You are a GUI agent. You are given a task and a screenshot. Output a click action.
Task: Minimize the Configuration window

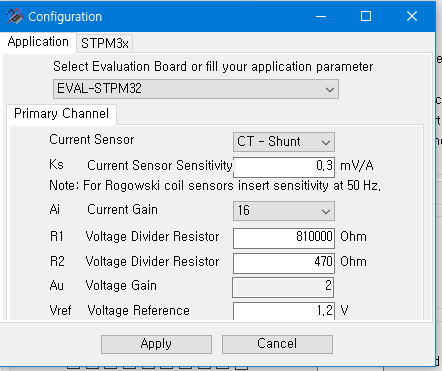pos(321,16)
